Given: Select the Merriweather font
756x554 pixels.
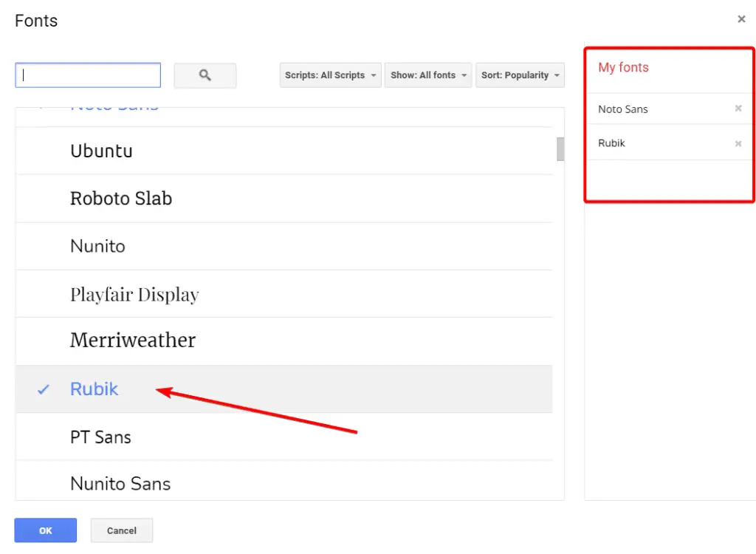Looking at the screenshot, I should coord(133,341).
